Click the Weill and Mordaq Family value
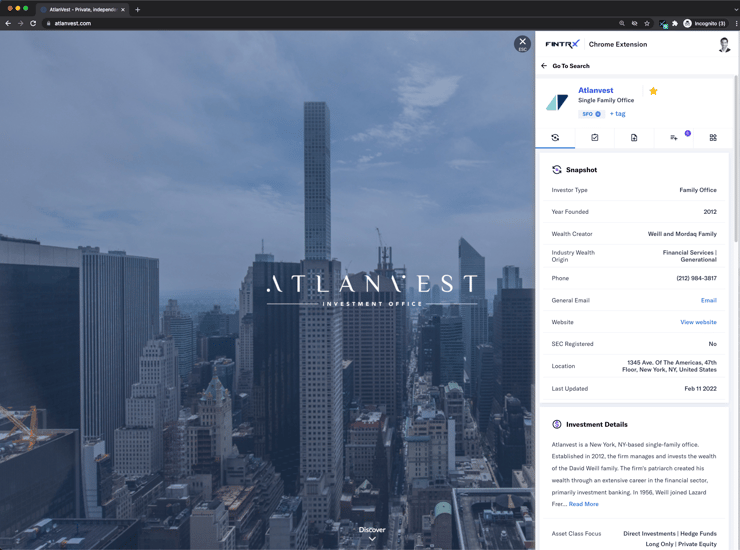 point(682,234)
